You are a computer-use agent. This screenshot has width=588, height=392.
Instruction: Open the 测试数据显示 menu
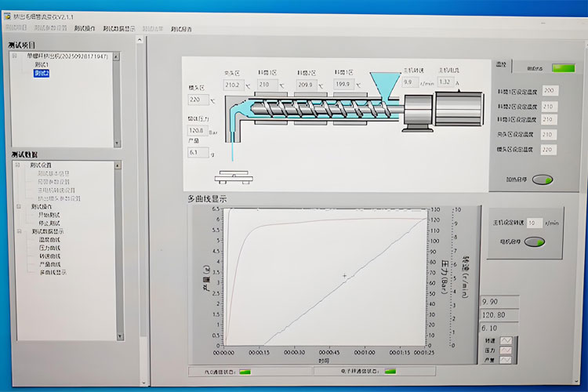click(x=119, y=28)
